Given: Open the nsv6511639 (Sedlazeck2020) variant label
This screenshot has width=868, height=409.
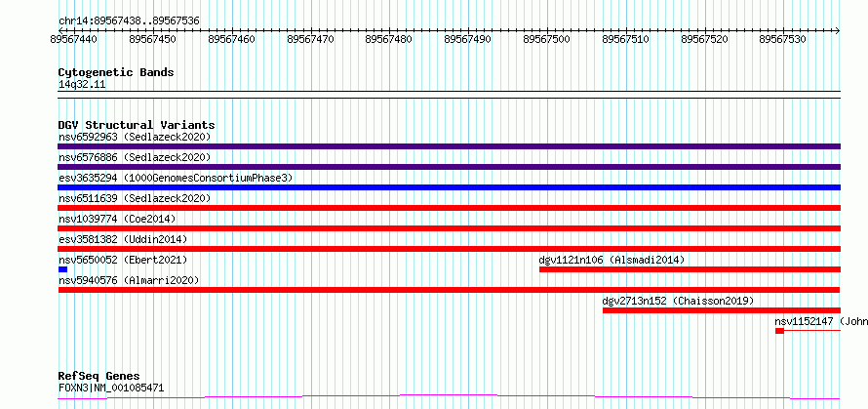Looking at the screenshot, I should pyautogui.click(x=135, y=198).
